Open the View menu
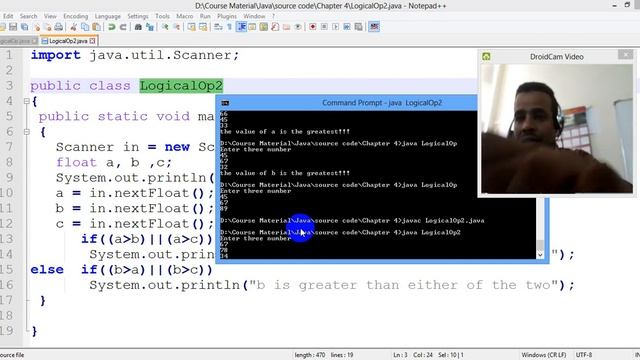 [50, 16]
